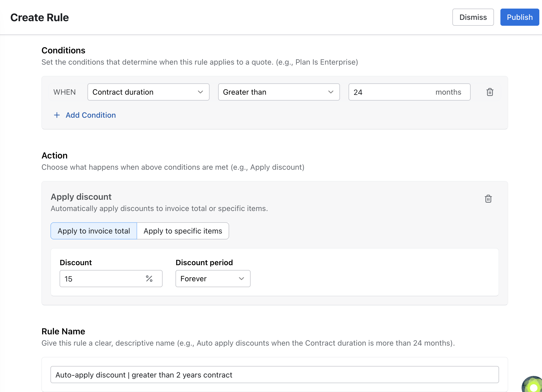The width and height of the screenshot is (542, 392).
Task: Switch to Apply to specific items
Action: click(183, 231)
